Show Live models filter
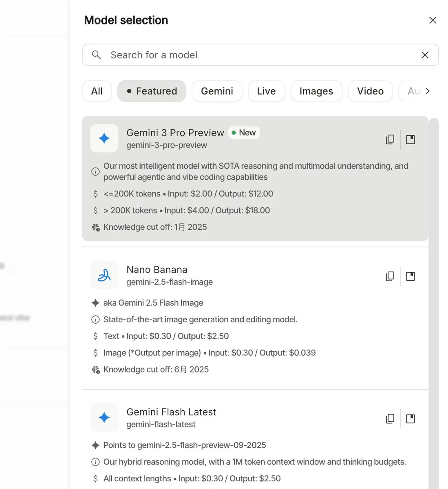The height and width of the screenshot is (489, 448). click(266, 91)
